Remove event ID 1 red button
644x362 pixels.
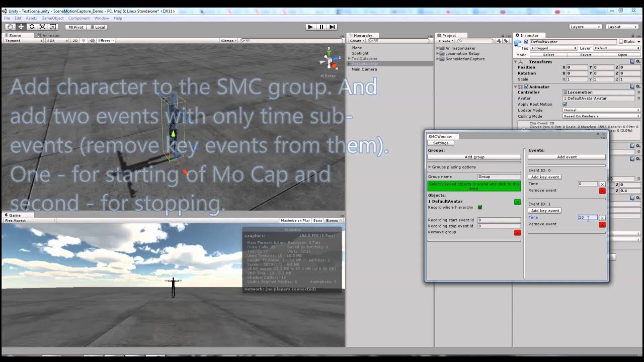coord(602,224)
